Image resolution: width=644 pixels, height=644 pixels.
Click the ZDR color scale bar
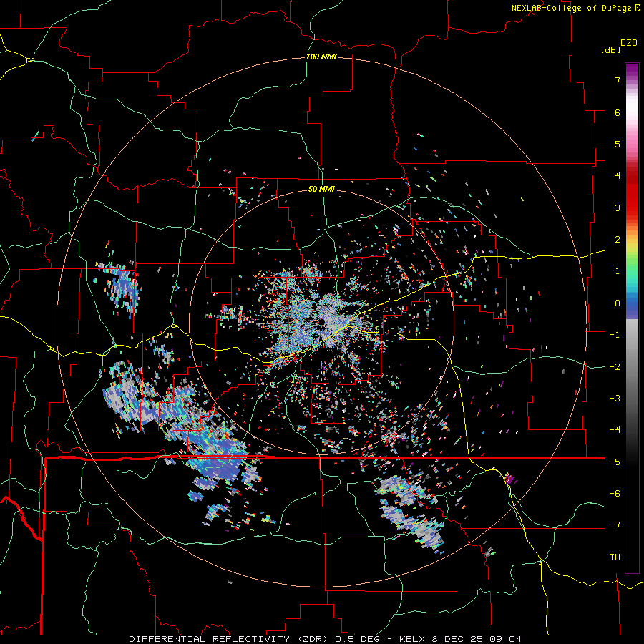coord(632,318)
